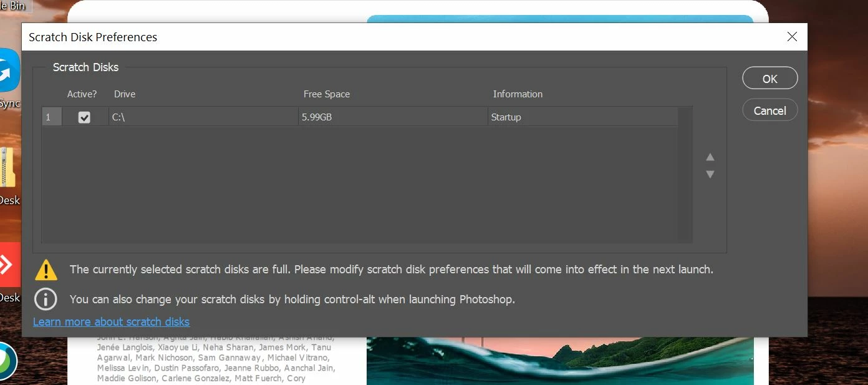
Task: Open the round green desktop icon at bottom
Action: [7, 361]
